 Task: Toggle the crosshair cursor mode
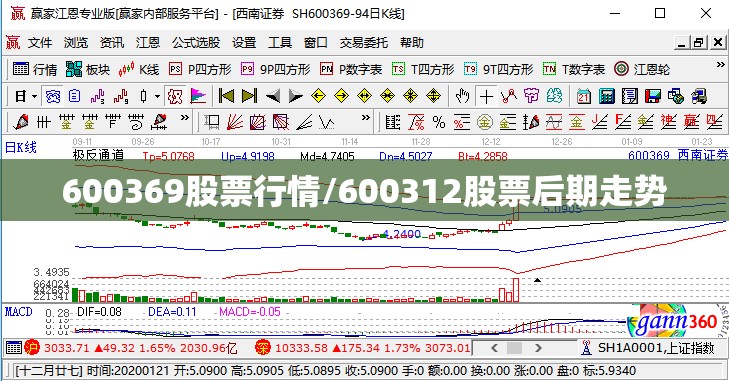[486, 97]
